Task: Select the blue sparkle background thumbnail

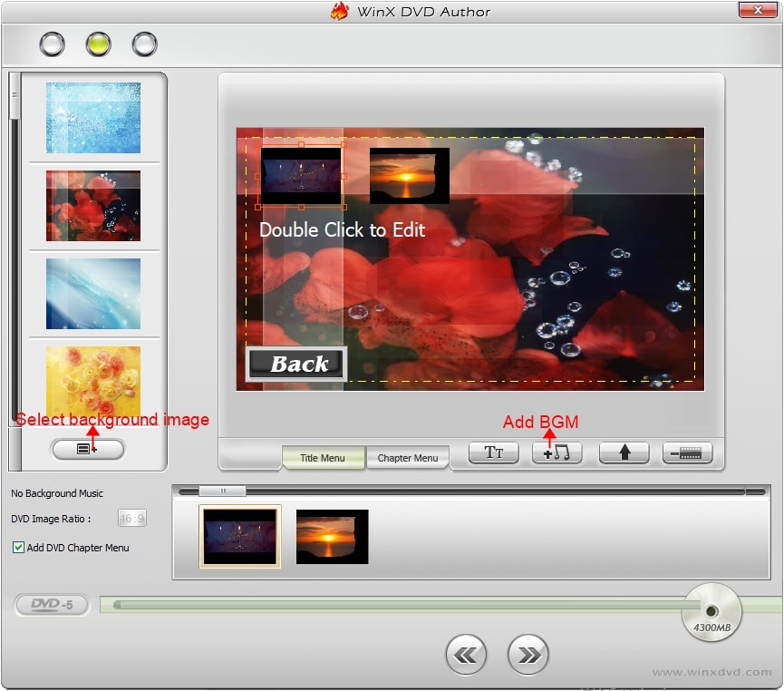Action: click(x=93, y=118)
